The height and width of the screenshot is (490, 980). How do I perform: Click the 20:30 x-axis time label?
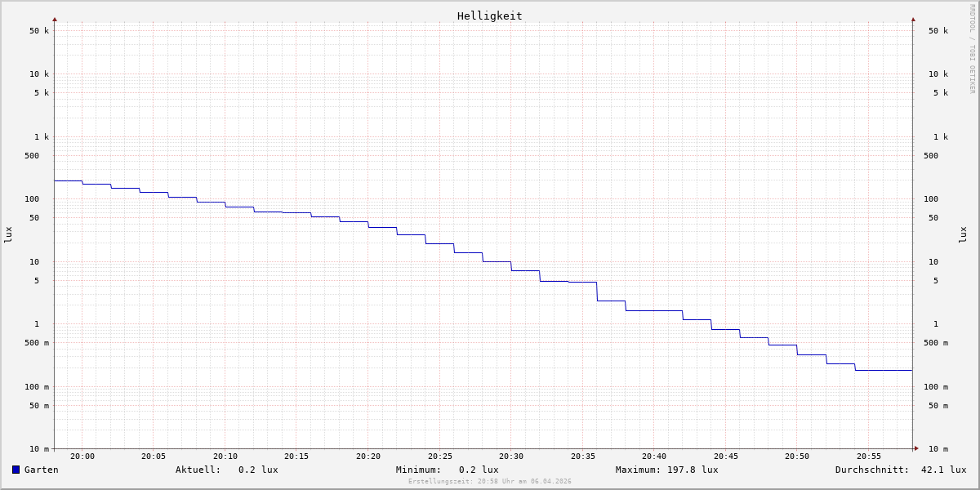pyautogui.click(x=511, y=457)
